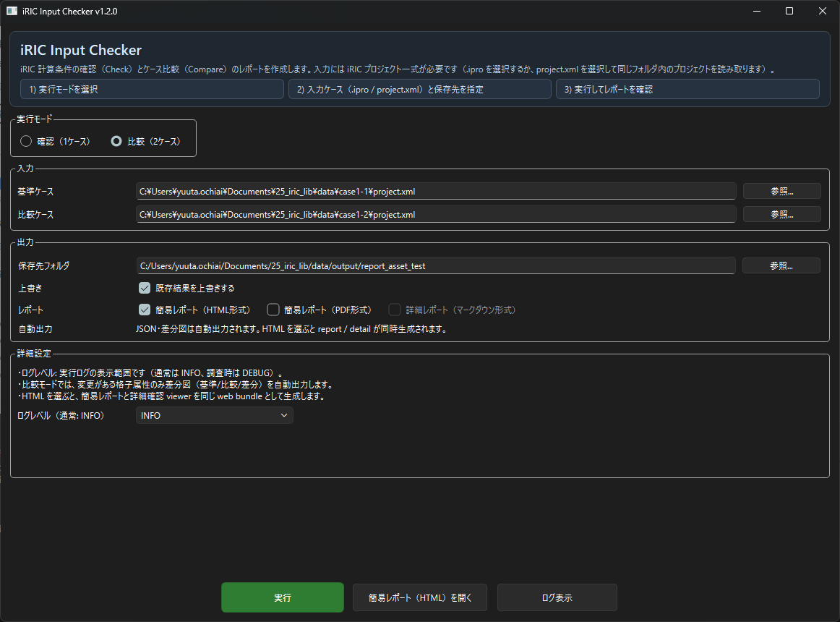Click 参照... button for 比較ケース
Screen dimensions: 840x622
click(781, 215)
